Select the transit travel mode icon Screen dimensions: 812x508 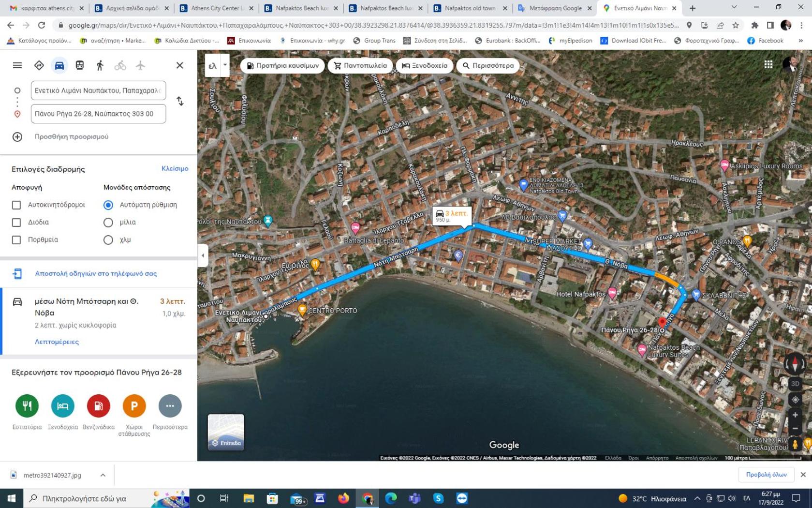[79, 65]
